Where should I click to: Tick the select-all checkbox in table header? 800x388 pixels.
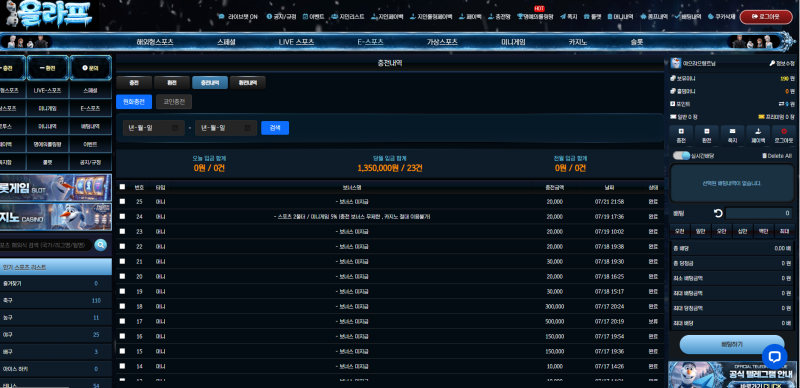122,187
